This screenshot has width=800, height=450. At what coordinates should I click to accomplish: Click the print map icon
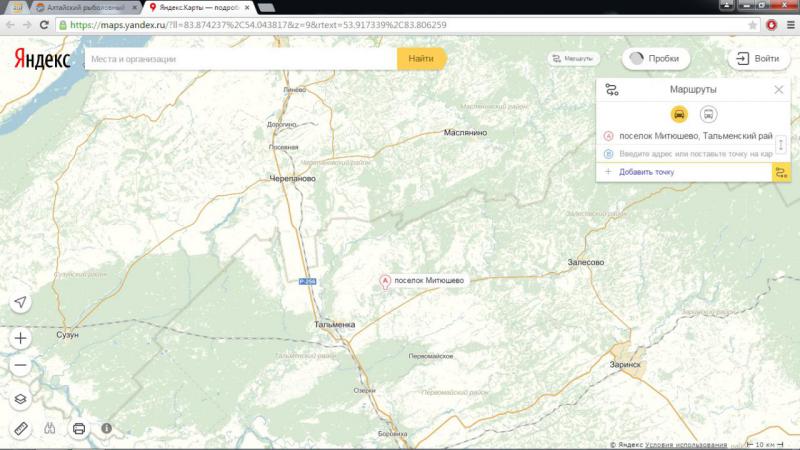[x=79, y=428]
